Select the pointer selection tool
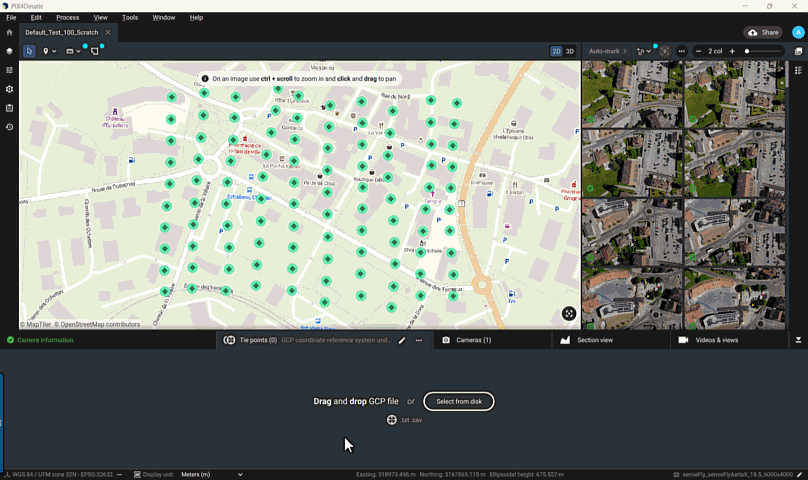 pos(29,51)
